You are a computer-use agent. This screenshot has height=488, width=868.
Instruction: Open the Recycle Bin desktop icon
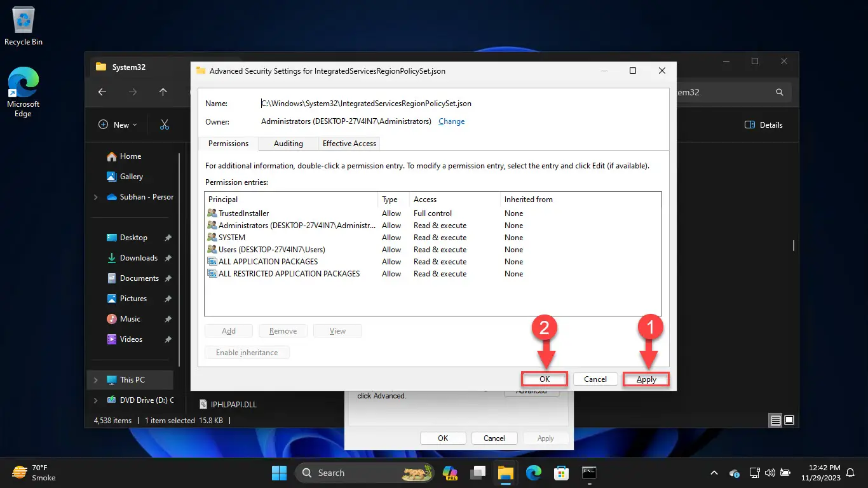24,26
